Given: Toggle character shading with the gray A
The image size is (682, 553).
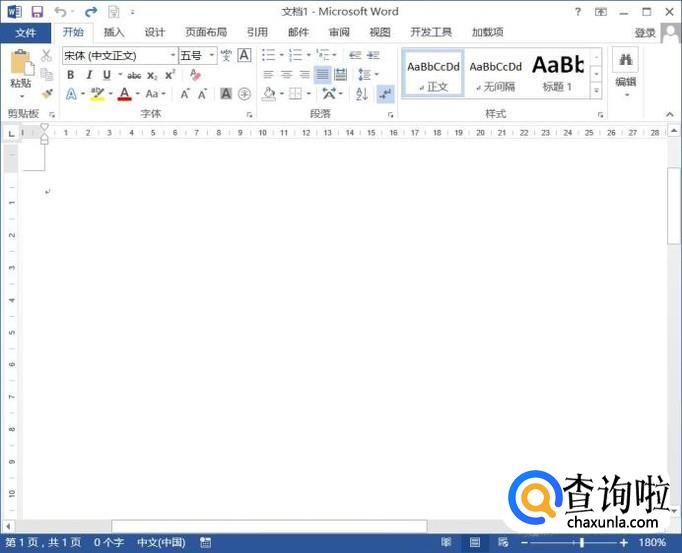Looking at the screenshot, I should tap(226, 94).
